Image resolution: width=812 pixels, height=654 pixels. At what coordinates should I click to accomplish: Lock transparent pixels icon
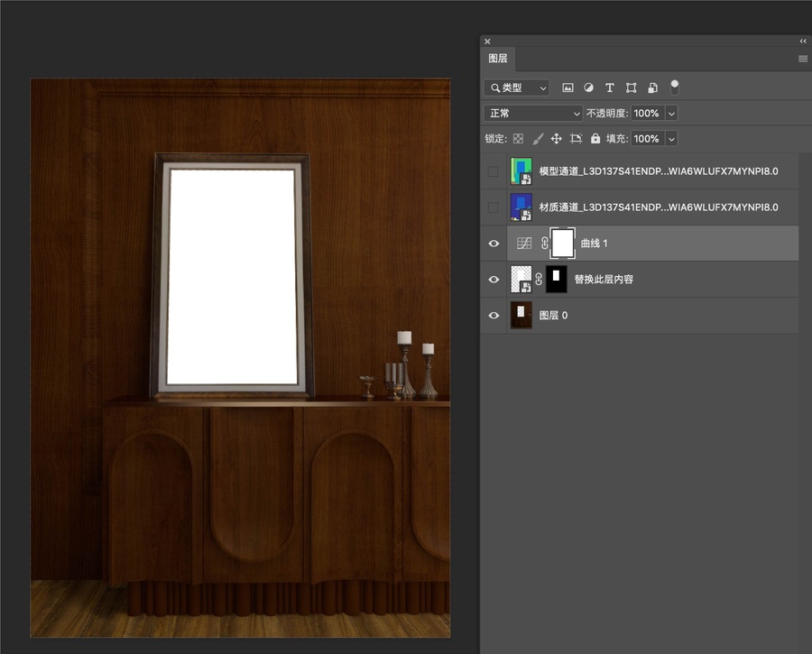(518, 138)
